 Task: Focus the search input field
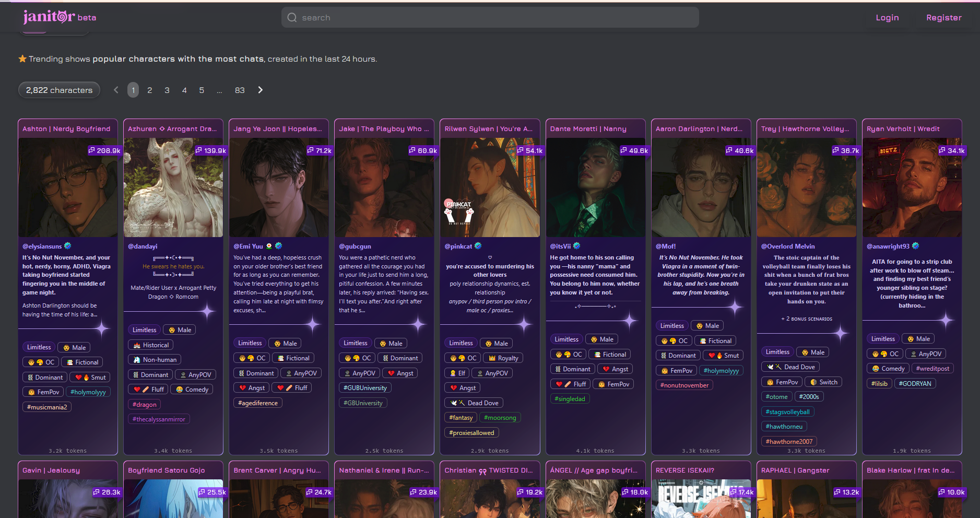490,17
